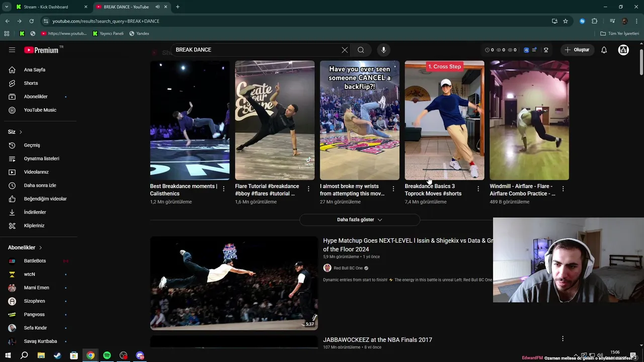
Task: Go to Abonelikler feed in sidebar
Action: pos(36,97)
